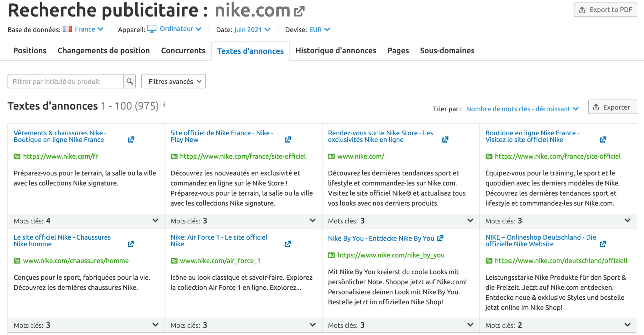This screenshot has height=335, width=644.
Task: Switch to the Concurrents tab
Action: pos(183,50)
